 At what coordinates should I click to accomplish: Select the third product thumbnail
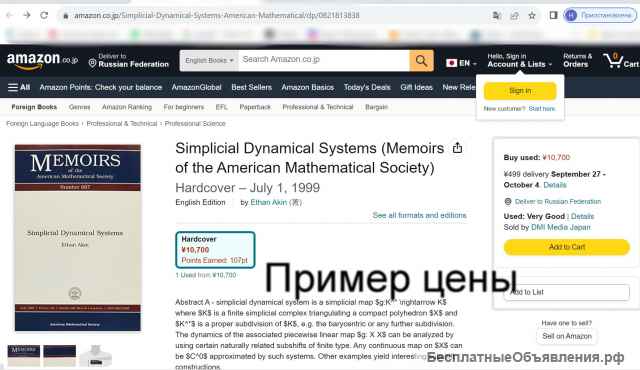point(96,356)
